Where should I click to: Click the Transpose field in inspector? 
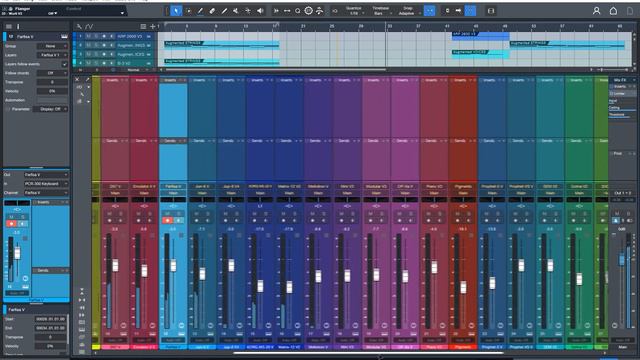tap(52, 82)
